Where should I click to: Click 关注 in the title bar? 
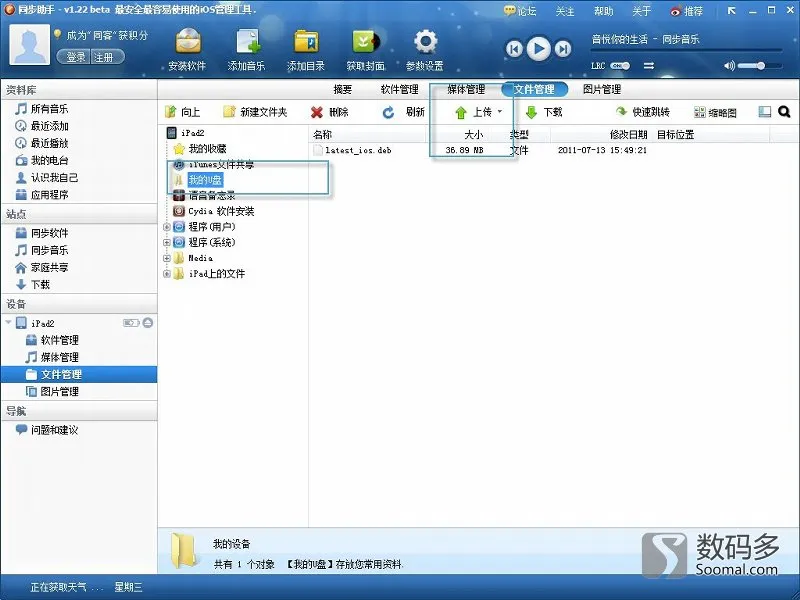pyautogui.click(x=565, y=11)
